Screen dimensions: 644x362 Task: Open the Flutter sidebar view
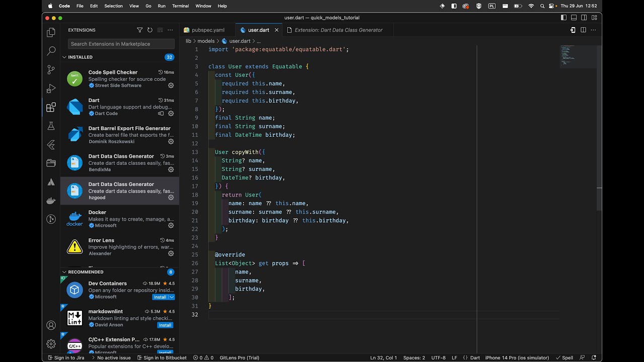point(51,145)
